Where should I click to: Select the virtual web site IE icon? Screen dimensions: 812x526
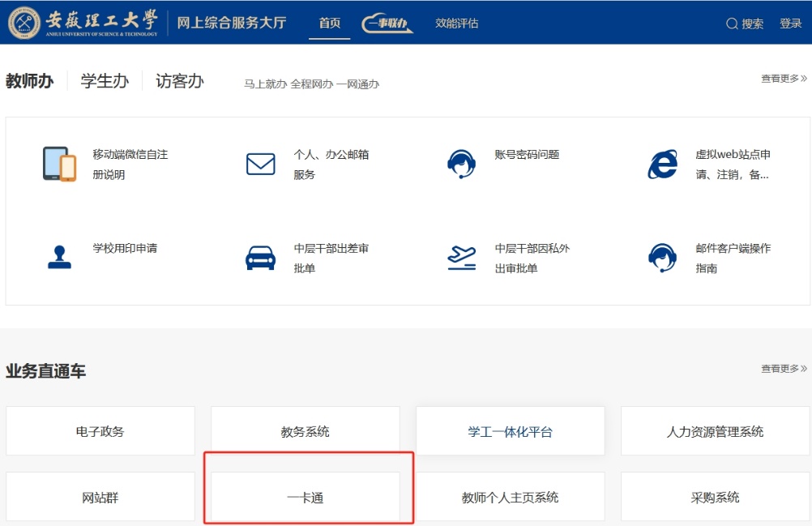pos(662,164)
